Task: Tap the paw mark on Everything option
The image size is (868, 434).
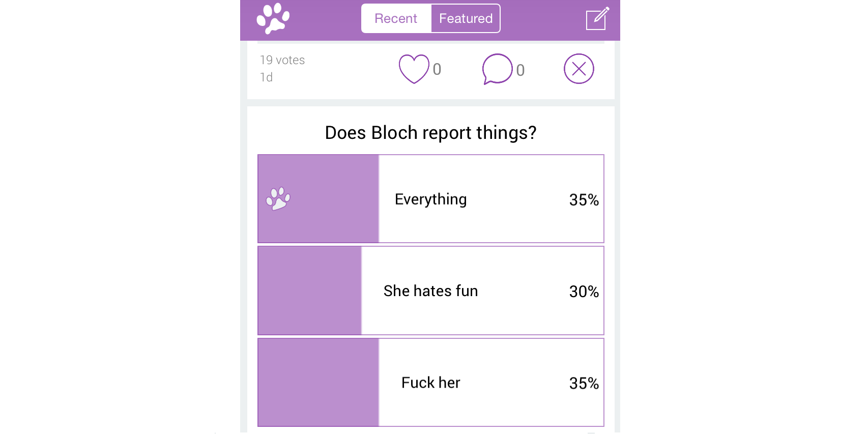Action: coord(278,199)
